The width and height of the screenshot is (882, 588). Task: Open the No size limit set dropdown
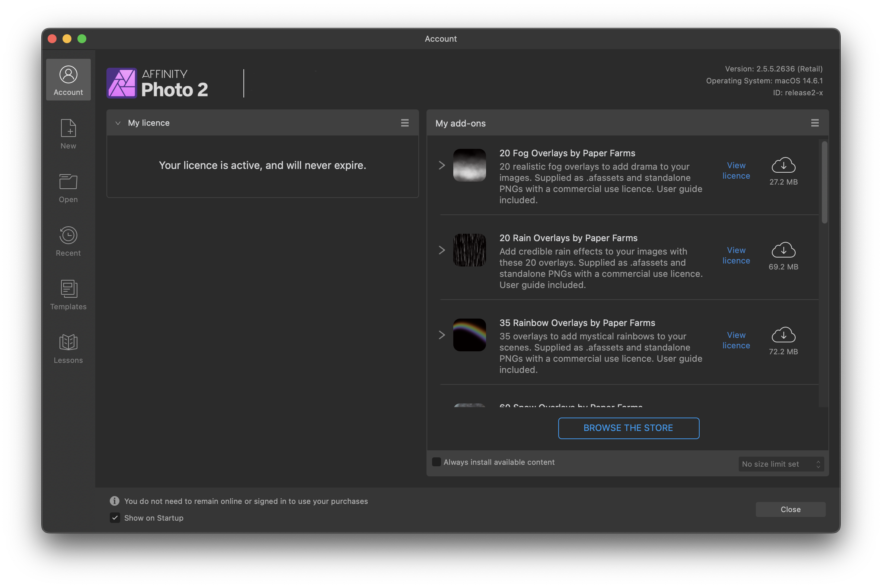click(781, 464)
